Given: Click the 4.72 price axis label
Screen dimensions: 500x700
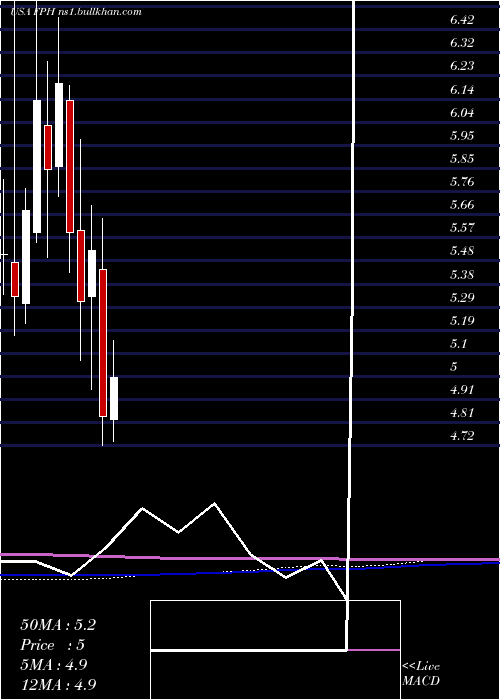Looking at the screenshot, I should 462,436.
